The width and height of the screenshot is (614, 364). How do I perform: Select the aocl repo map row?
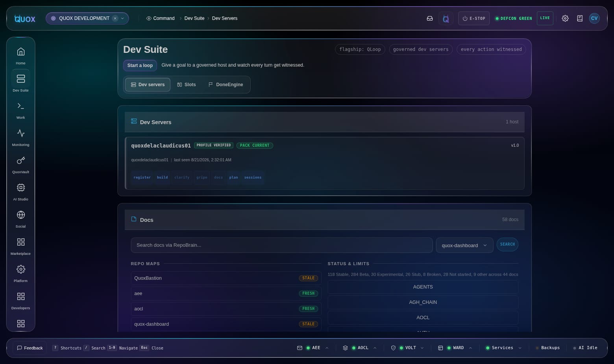[226, 309]
